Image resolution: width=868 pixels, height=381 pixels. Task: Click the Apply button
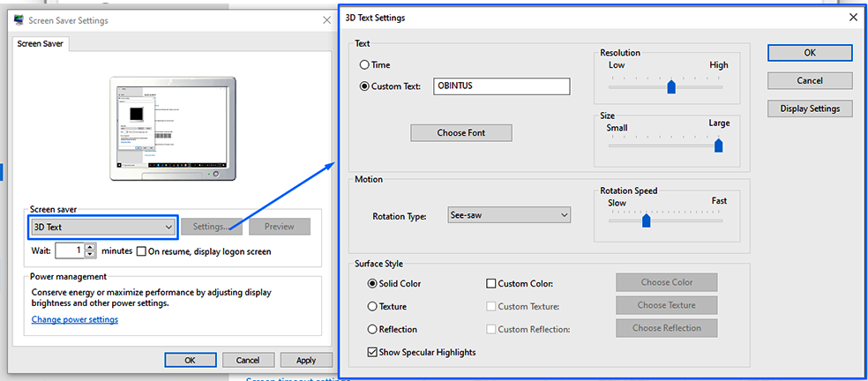tap(306, 360)
